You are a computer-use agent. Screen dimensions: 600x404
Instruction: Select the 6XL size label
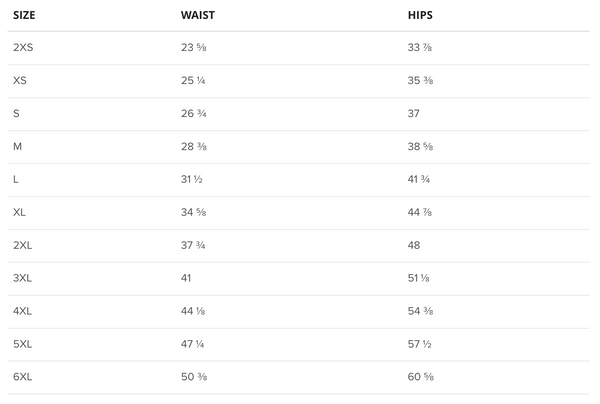pos(23,377)
